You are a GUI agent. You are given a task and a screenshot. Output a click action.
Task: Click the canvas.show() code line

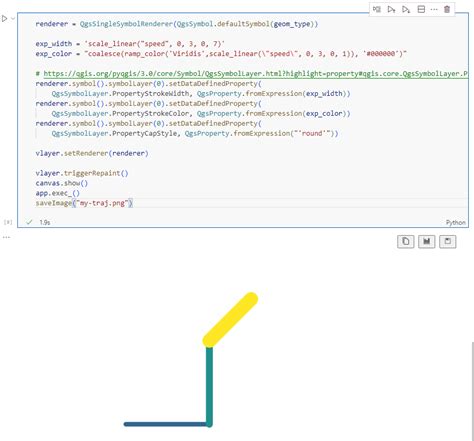coord(62,183)
